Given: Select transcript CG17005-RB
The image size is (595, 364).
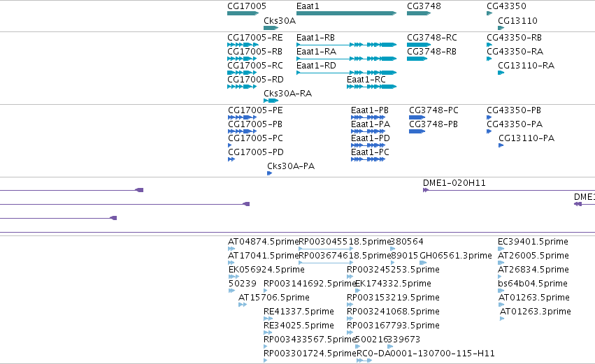Looking at the screenshot, I should pos(255,52).
